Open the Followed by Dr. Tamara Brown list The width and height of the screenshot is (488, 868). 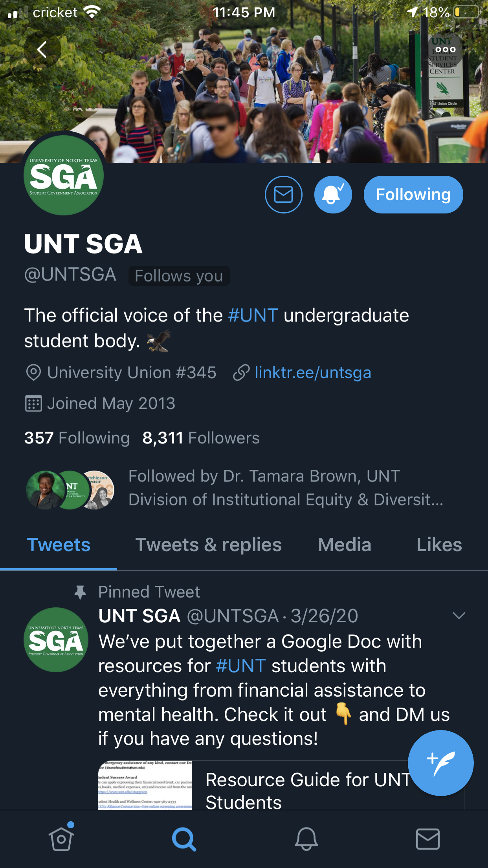285,488
